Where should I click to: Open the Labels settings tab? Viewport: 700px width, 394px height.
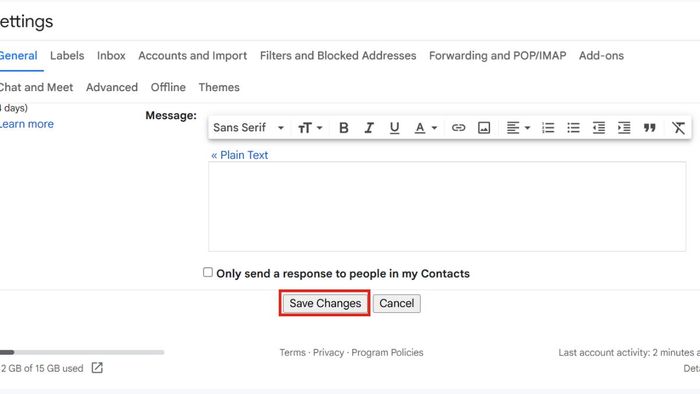click(67, 56)
